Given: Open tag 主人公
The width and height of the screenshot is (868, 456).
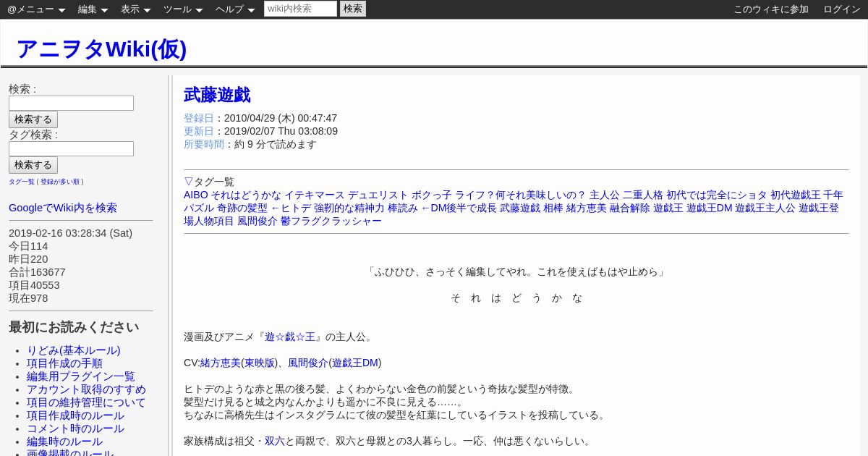Looking at the screenshot, I should click(605, 195).
